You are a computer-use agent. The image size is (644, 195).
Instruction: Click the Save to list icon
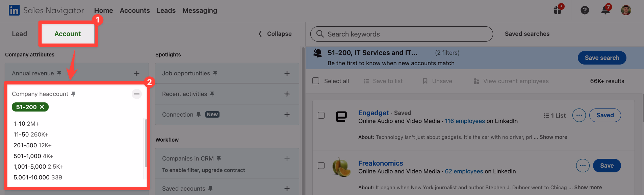point(366,81)
